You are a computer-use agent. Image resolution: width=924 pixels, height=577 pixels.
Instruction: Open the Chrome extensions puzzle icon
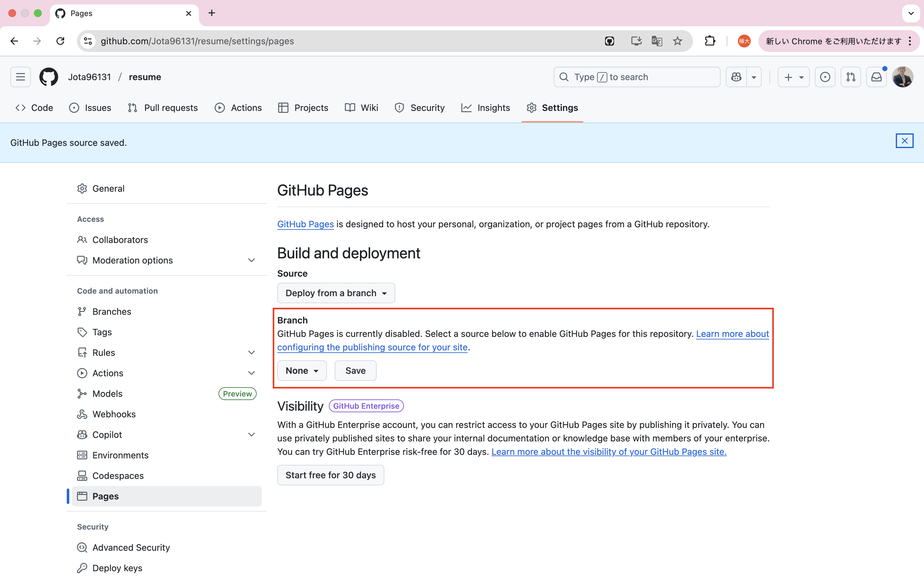(x=710, y=41)
